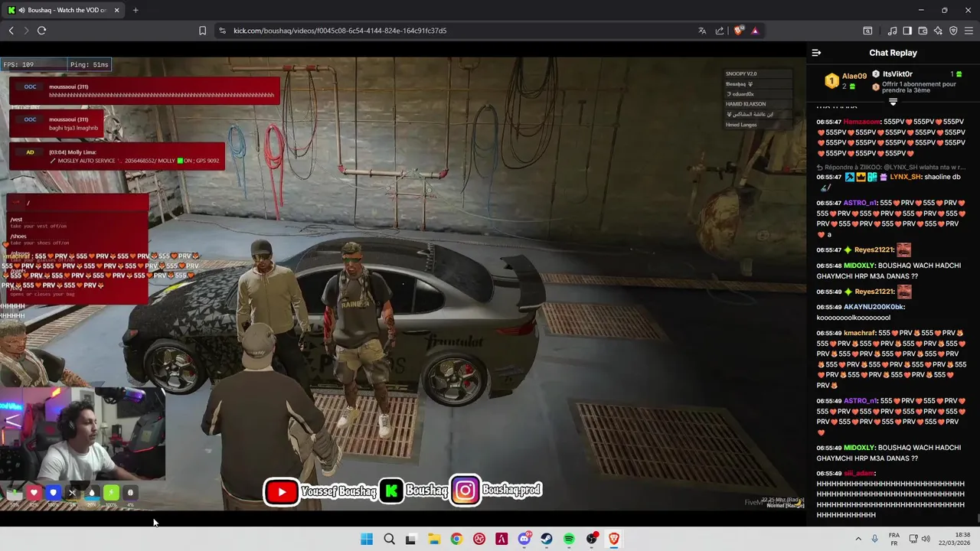Click the Chat Replay heading
The image size is (980, 551).
[893, 53]
